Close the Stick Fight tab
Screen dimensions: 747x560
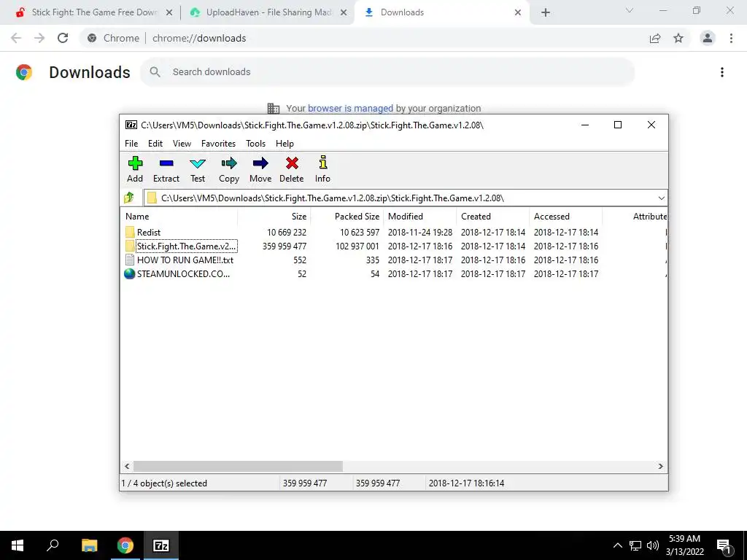click(169, 13)
